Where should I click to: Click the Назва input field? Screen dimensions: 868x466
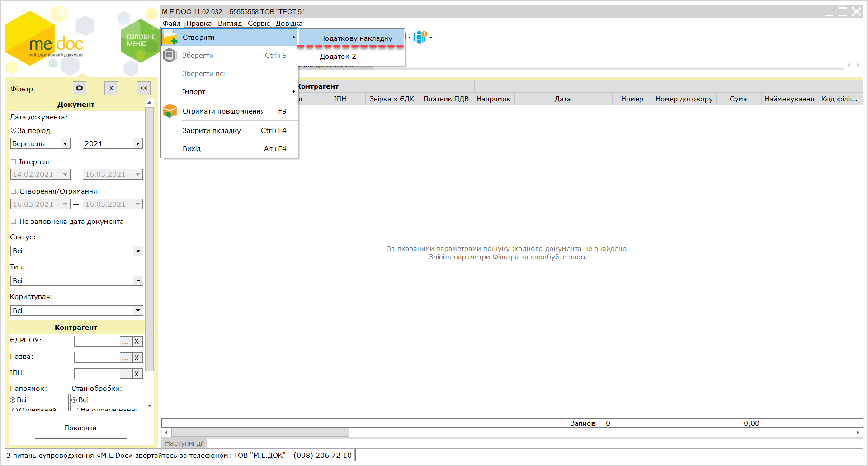coord(97,358)
